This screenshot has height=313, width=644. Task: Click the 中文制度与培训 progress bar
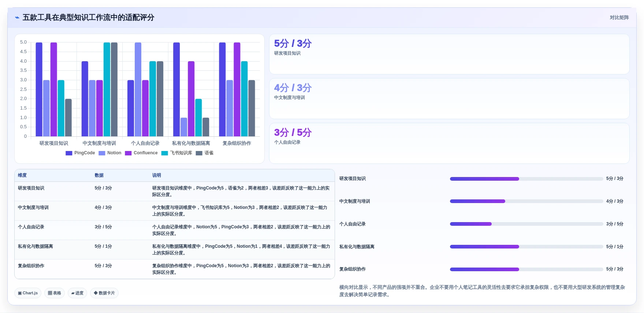pyautogui.click(x=526, y=201)
